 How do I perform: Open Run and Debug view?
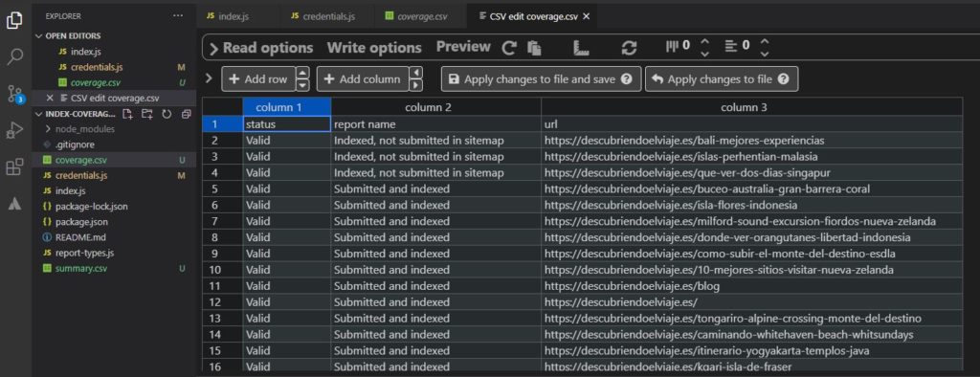pyautogui.click(x=15, y=131)
